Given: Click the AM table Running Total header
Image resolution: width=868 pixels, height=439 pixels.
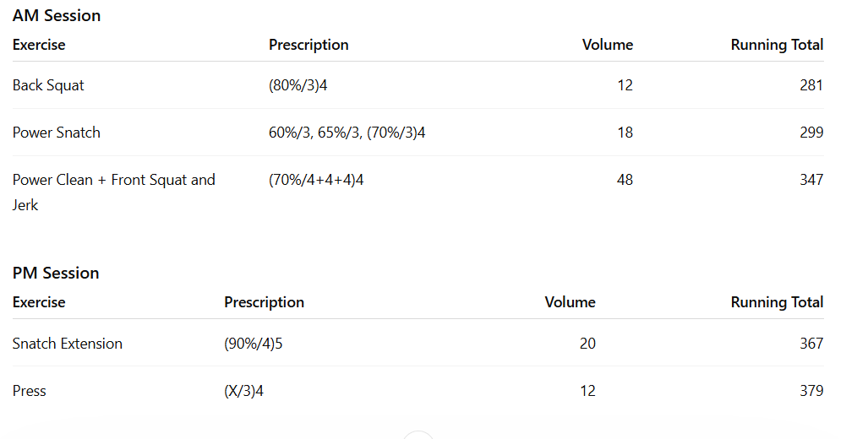Looking at the screenshot, I should [x=777, y=45].
